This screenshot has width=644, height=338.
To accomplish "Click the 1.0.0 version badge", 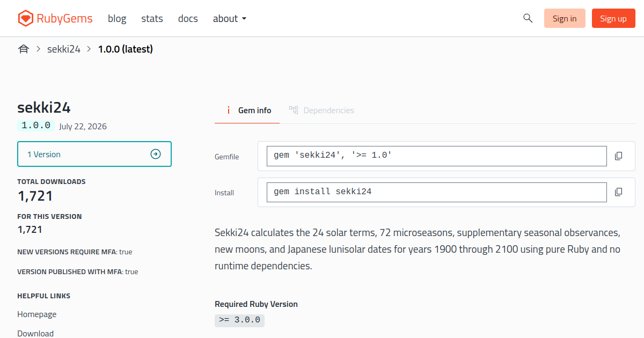I will 36,126.
